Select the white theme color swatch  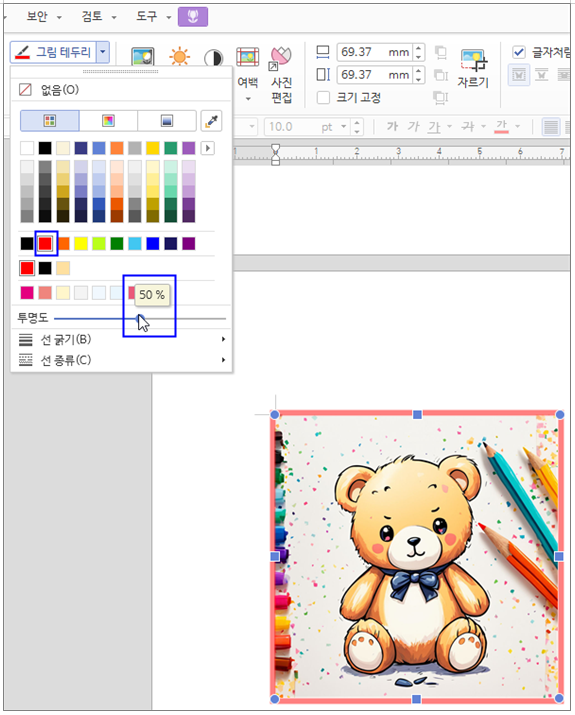point(27,148)
